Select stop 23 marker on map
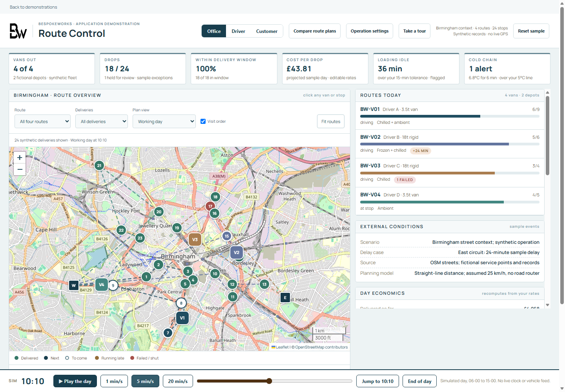565x392 pixels. pos(140,238)
